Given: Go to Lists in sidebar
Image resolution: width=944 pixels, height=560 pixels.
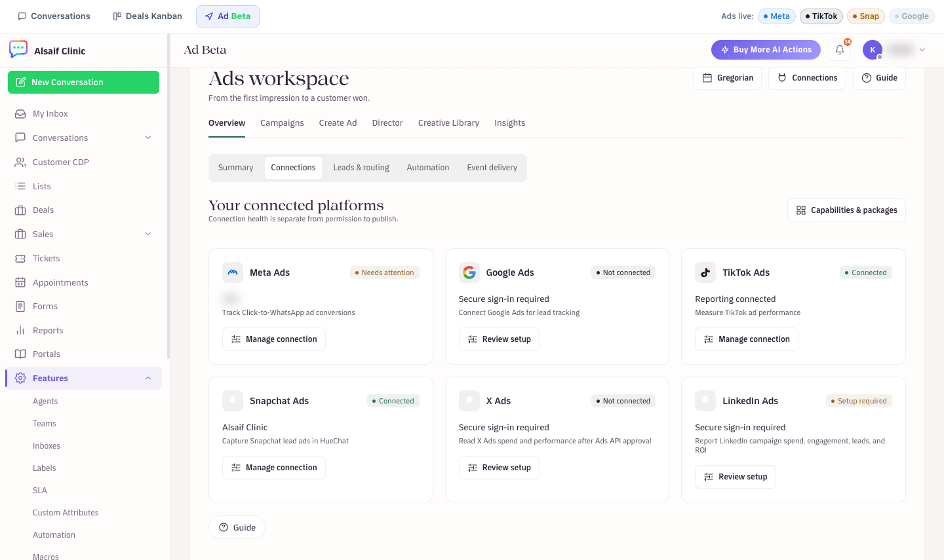Looking at the screenshot, I should (x=83, y=187).
